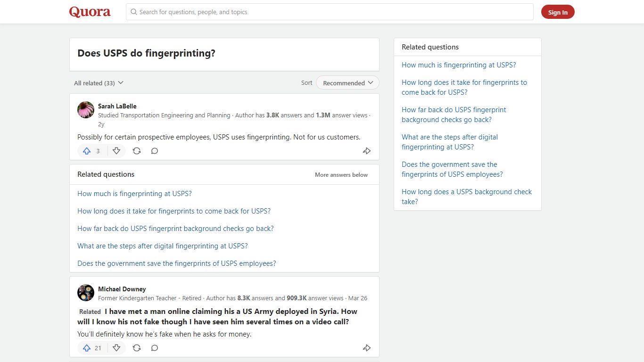Image resolution: width=644 pixels, height=362 pixels.
Task: Open sidebar 'How long does a USPS background check take?'
Action: tap(467, 197)
